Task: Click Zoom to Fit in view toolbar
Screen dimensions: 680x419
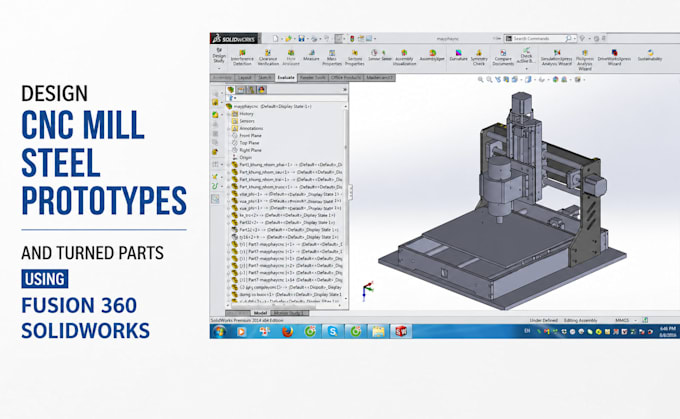Action: point(481,79)
